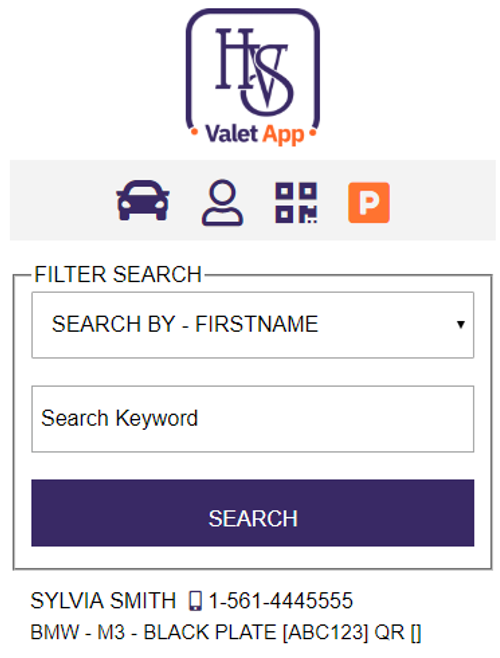Viewport: 500px width, 658px height.
Task: Click the dropdown arrow of search filter
Action: [x=461, y=324]
